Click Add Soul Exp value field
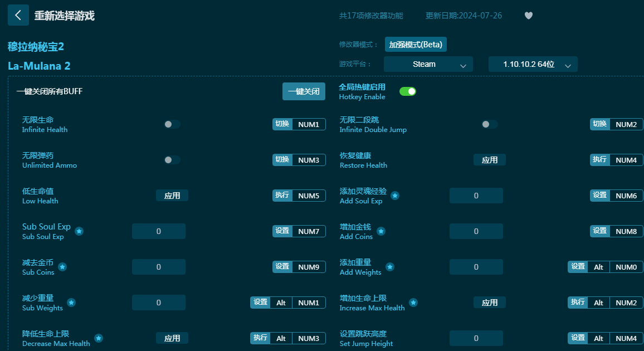This screenshot has height=351, width=644. [476, 196]
